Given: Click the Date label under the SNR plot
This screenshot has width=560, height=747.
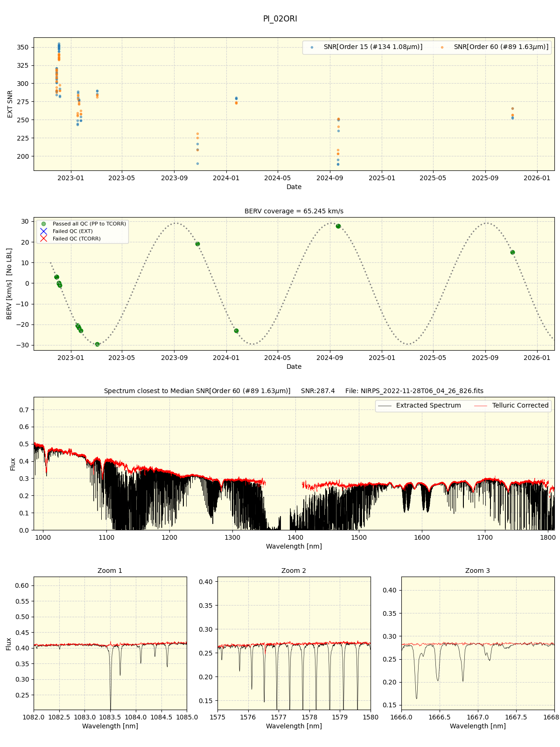Looking at the screenshot, I should click(x=294, y=187).
